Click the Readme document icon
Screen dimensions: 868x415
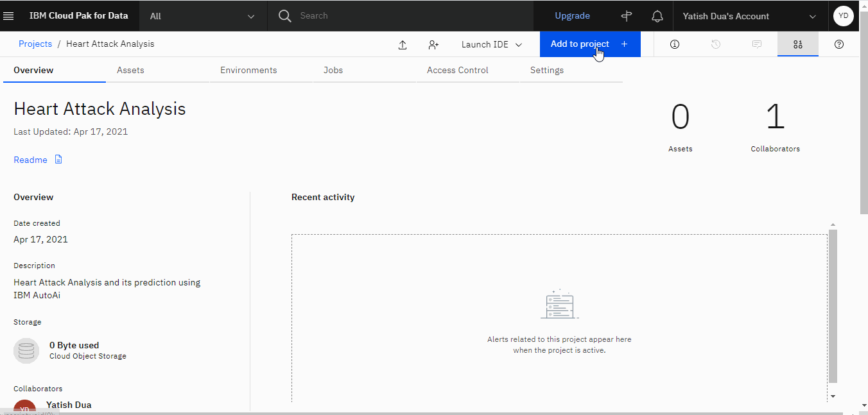point(58,160)
